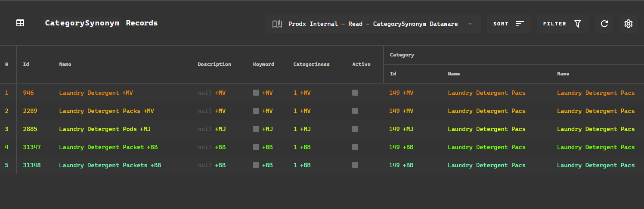The image size is (644, 209).
Task: Click null description in row 946
Action: coord(204,93)
